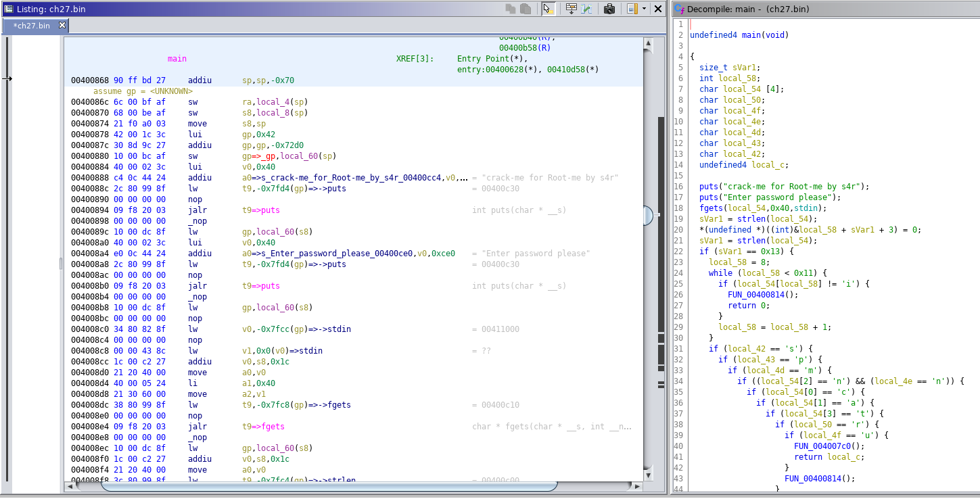
Task: Click the char * fgets signature comment
Action: coord(552,427)
